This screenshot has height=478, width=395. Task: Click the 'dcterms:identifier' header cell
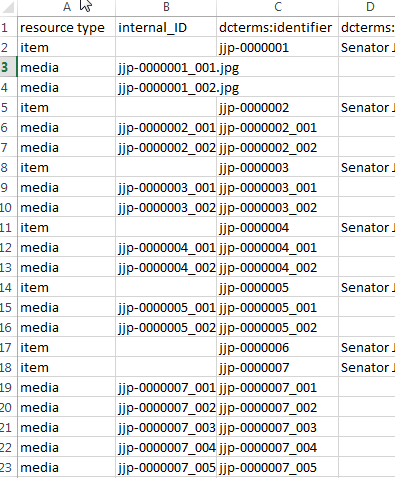[278, 27]
